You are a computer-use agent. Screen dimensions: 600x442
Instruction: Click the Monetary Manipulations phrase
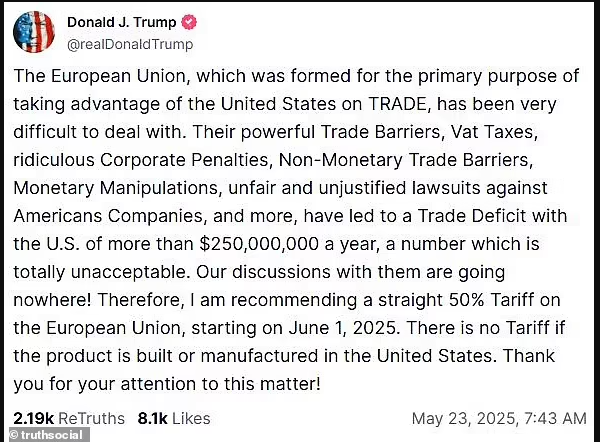(115, 188)
